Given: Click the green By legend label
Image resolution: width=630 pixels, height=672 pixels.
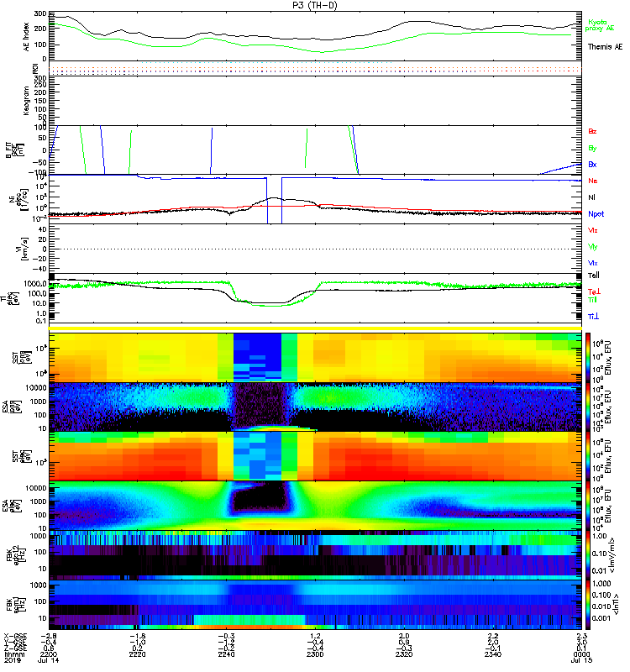Looking at the screenshot, I should pos(592,149).
